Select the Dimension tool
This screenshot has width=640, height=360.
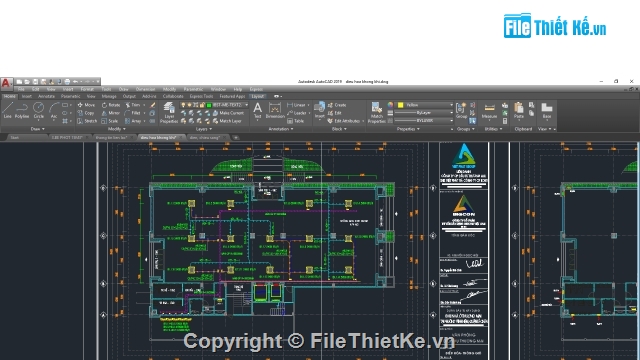pyautogui.click(x=275, y=110)
